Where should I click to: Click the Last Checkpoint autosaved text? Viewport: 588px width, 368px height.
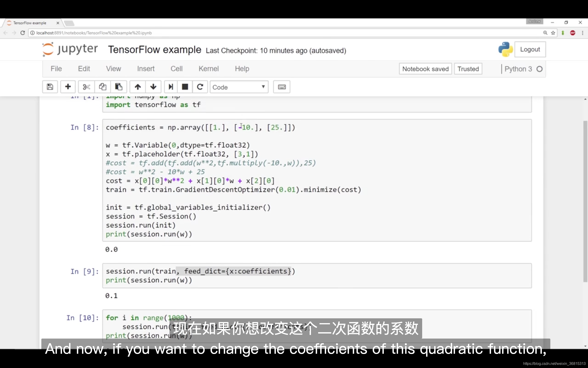coord(276,51)
